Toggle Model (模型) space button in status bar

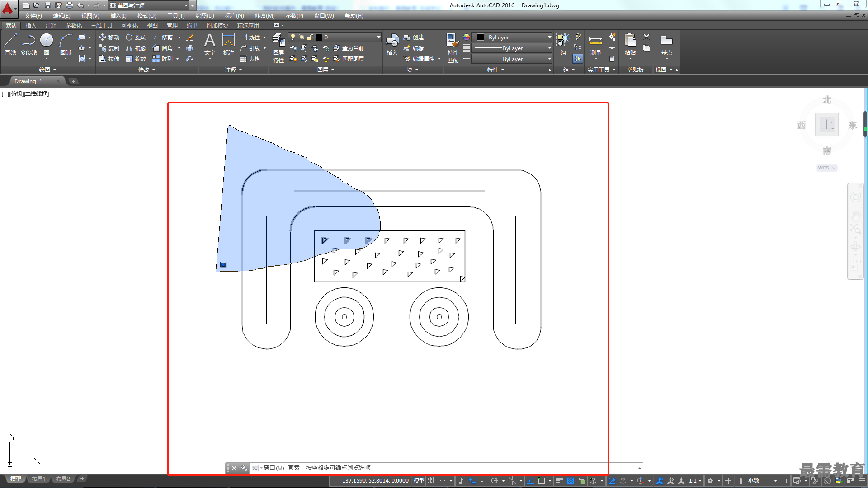419,481
